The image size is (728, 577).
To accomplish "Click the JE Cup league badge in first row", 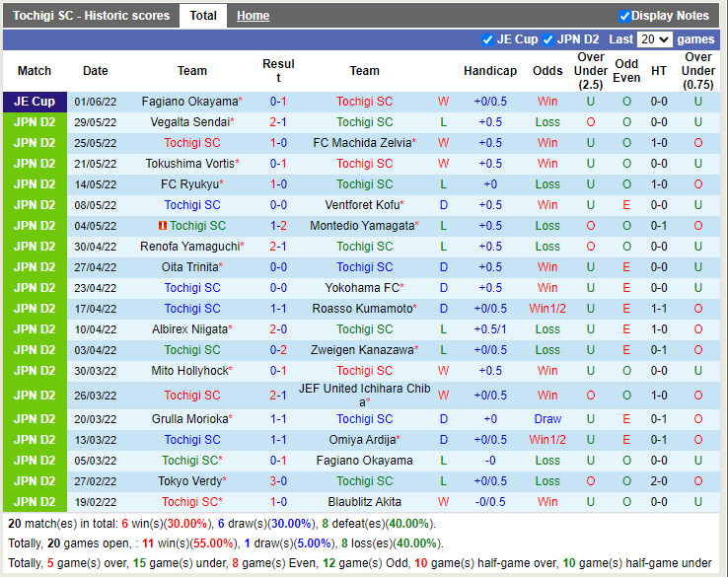I will (35, 102).
